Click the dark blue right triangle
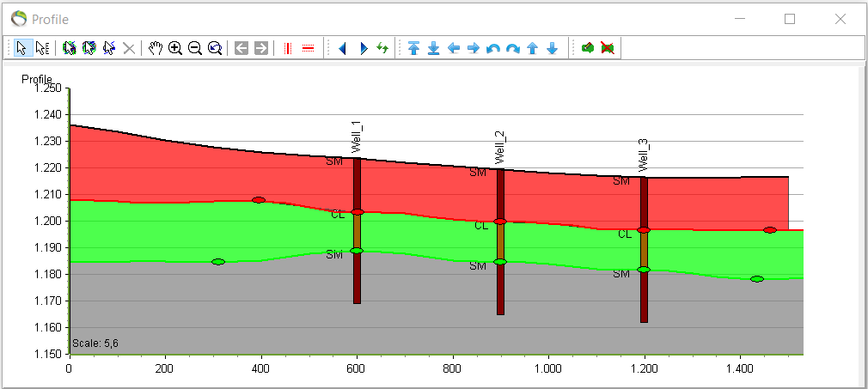The image size is (868, 389). pos(364,48)
